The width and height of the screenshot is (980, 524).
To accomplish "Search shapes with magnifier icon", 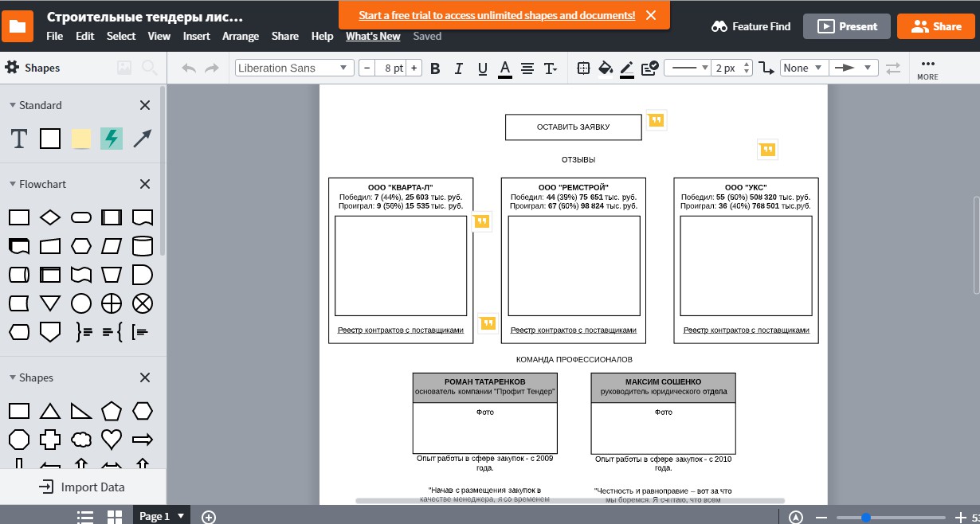I will (x=149, y=68).
